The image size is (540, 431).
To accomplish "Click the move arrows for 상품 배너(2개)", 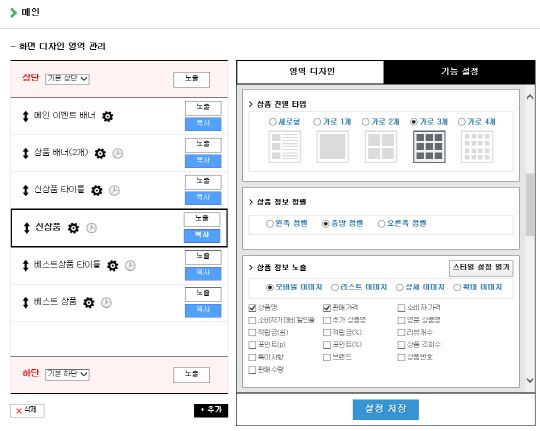I will point(25,153).
